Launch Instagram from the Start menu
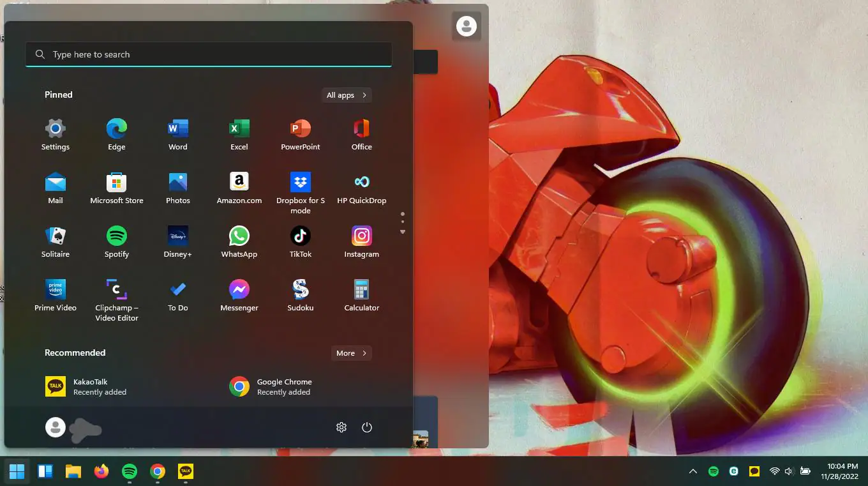The height and width of the screenshot is (486, 868). [x=361, y=242]
